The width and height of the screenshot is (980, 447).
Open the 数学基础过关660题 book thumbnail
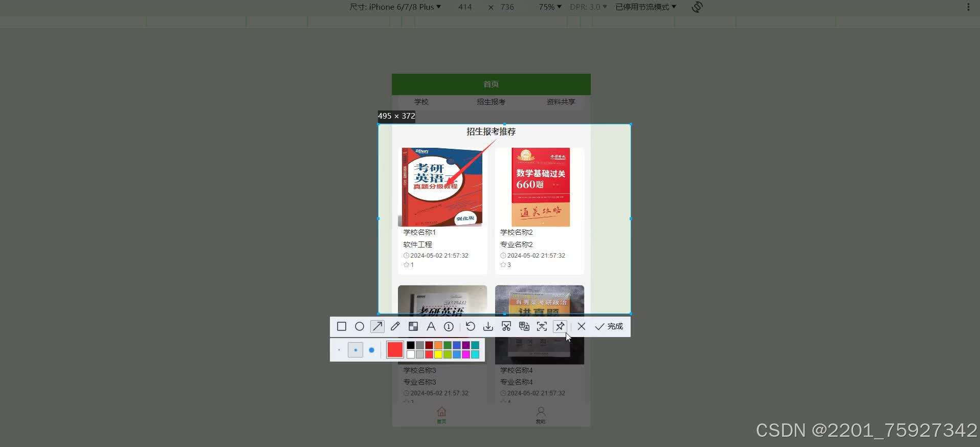pos(541,187)
